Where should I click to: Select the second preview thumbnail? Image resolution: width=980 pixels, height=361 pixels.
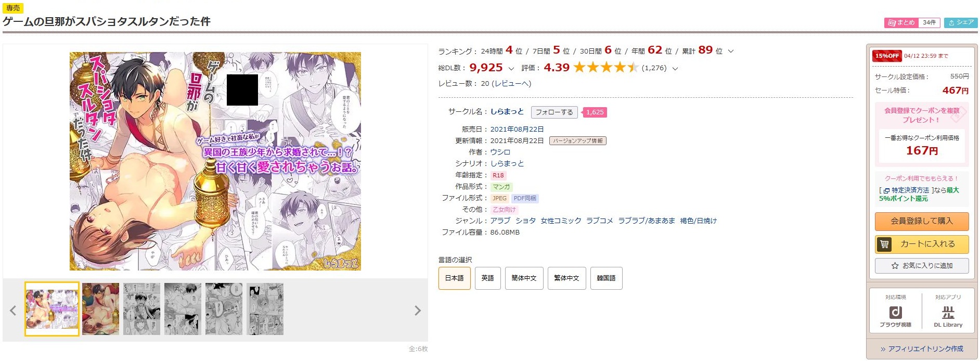[100, 309]
